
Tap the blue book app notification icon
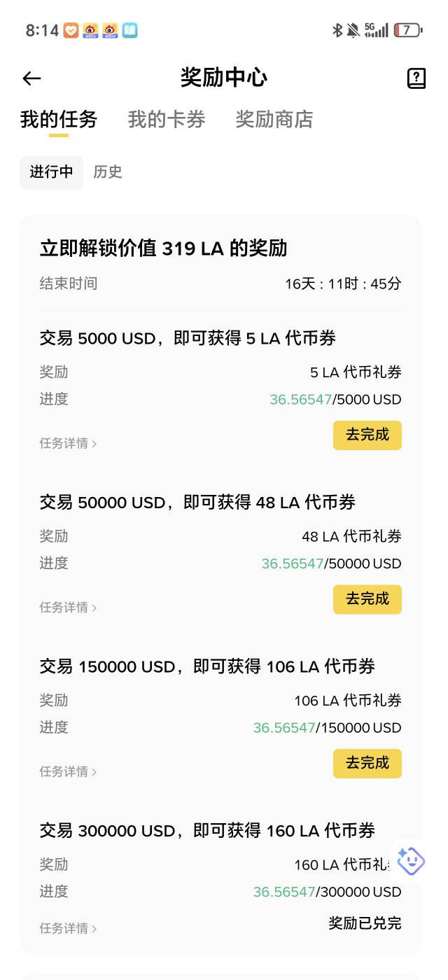129,30
